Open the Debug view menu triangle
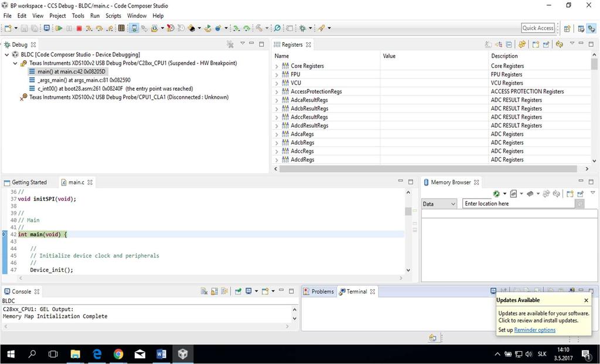The width and height of the screenshot is (600, 364). pos(242,43)
